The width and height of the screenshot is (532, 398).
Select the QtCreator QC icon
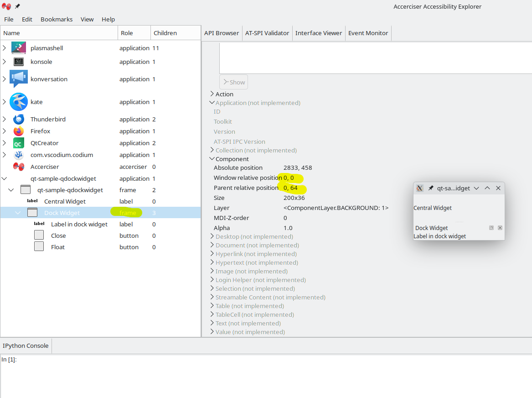pyautogui.click(x=19, y=143)
